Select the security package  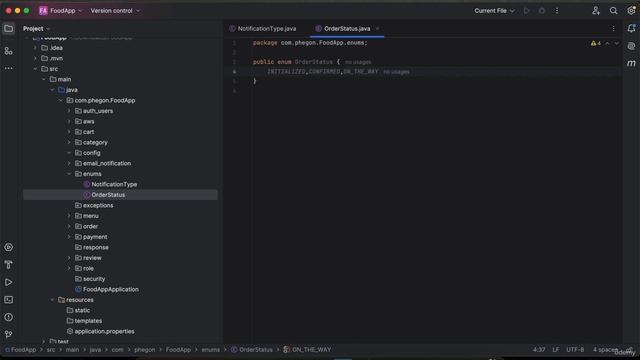click(x=94, y=279)
